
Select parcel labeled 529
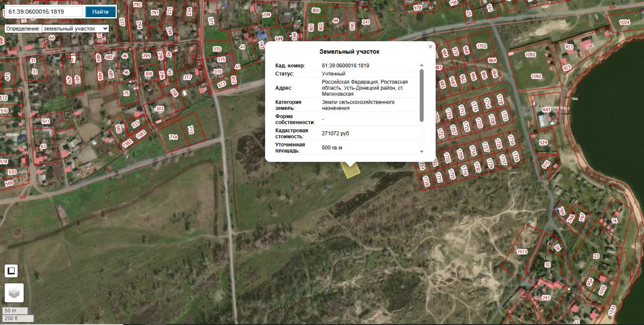543,142
